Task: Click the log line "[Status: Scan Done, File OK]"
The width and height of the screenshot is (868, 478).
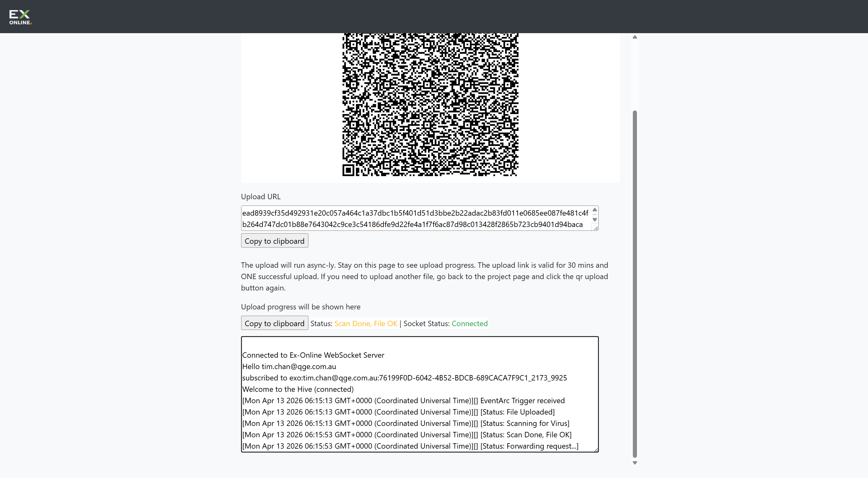Action: pos(407,434)
